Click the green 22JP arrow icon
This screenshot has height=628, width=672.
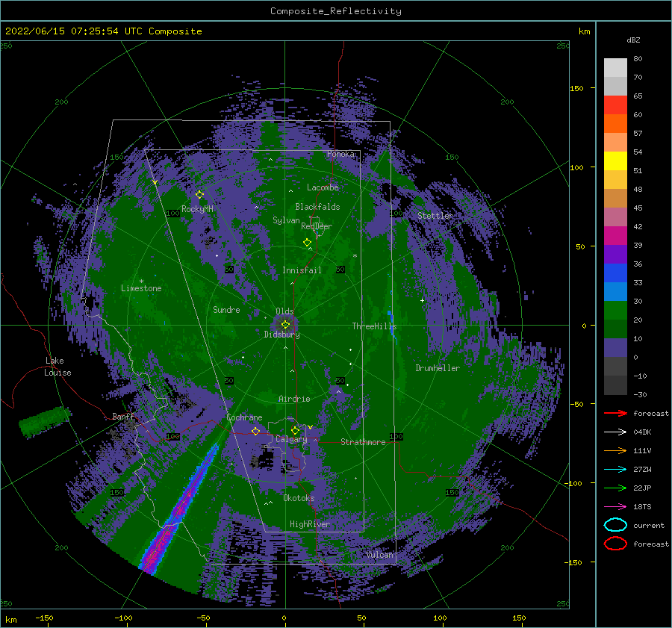tap(615, 488)
